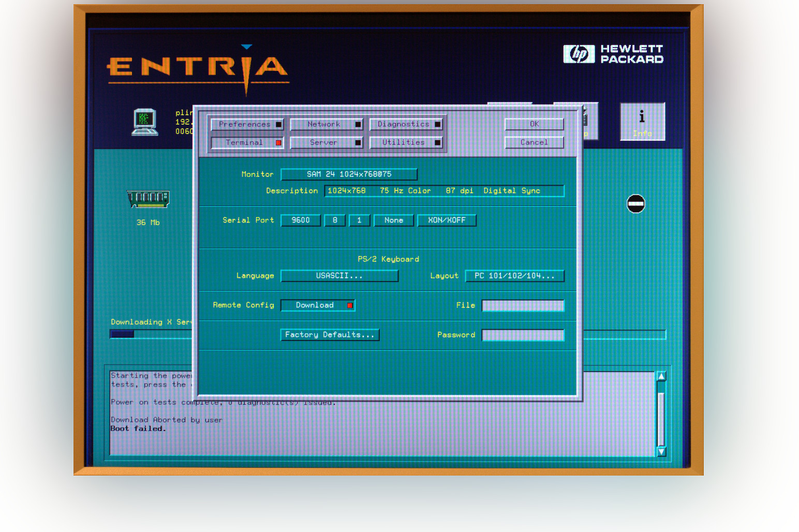Screen dimensions: 799x532
Task: Toggle the Remote Config Download option
Action: tap(318, 305)
